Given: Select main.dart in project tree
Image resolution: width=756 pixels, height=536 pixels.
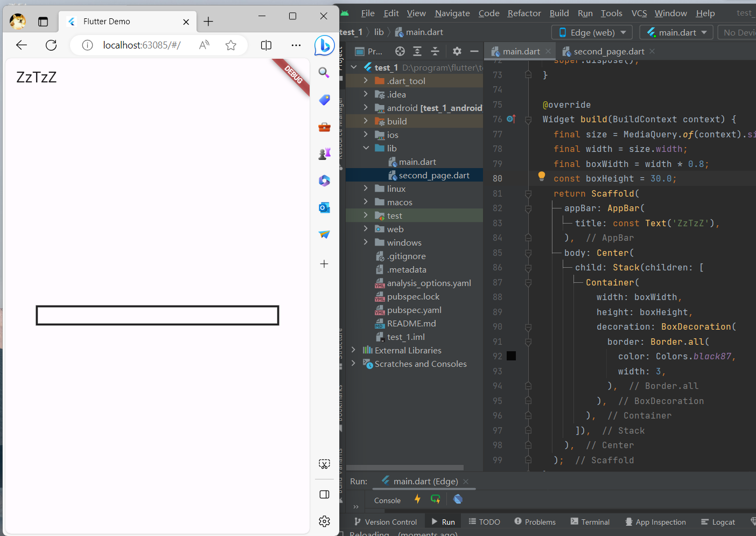Looking at the screenshot, I should [x=417, y=162].
